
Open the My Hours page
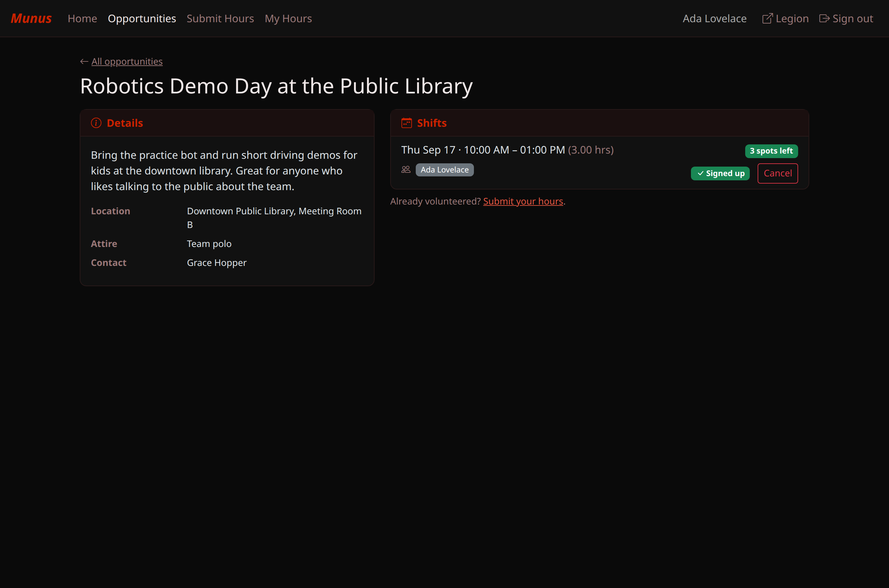pyautogui.click(x=288, y=18)
